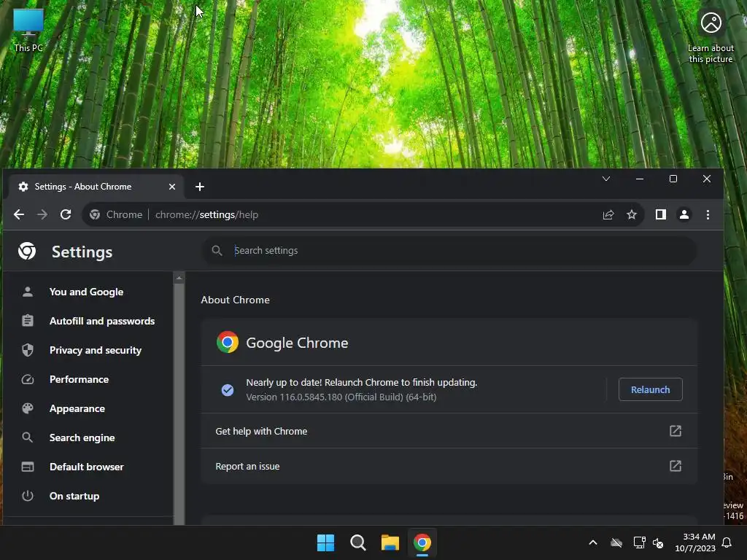
Task: Click the search magnifier icon in settings
Action: point(217,251)
